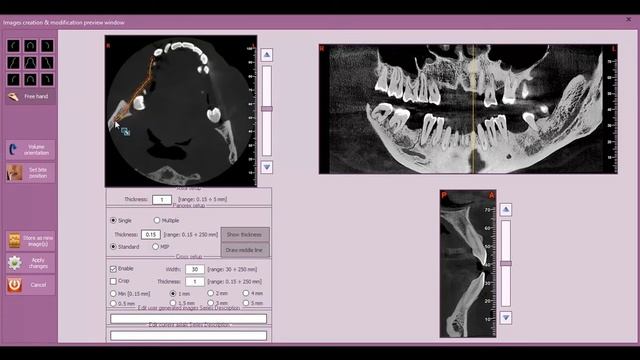Screen dimensions: 640x360
Task: Select the bottom-row center arch preset
Action: 30,79
